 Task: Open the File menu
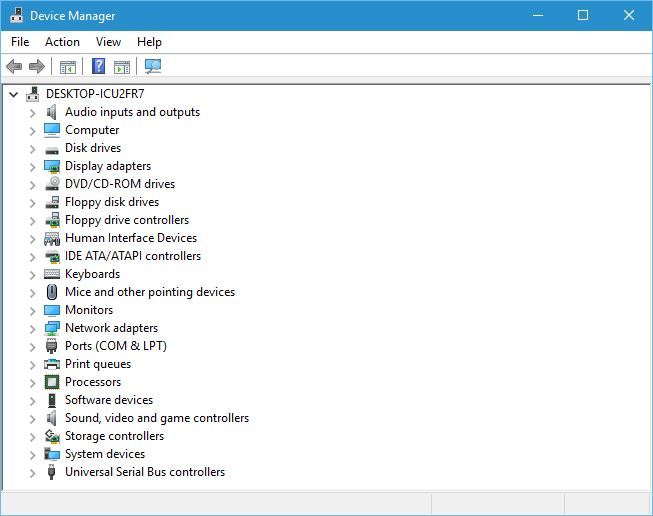click(20, 42)
